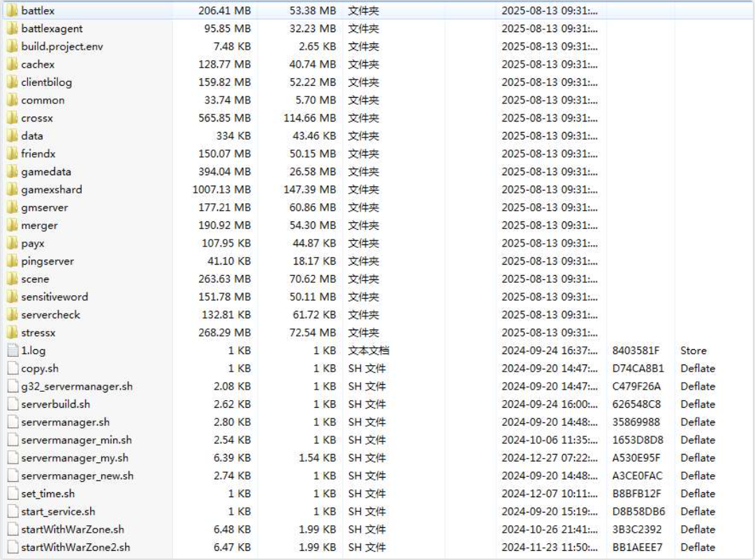Click the CRC value 8403581F
Screen dimensions: 755x560
click(x=636, y=351)
